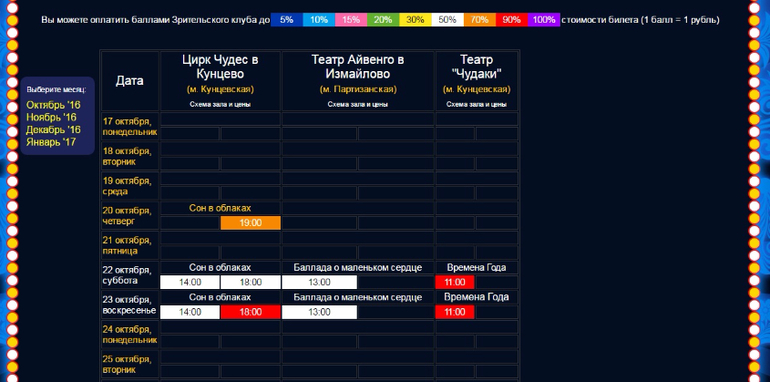This screenshot has height=382, width=770.
Task: Open the Декабрь '16 schedule
Action: (x=53, y=130)
